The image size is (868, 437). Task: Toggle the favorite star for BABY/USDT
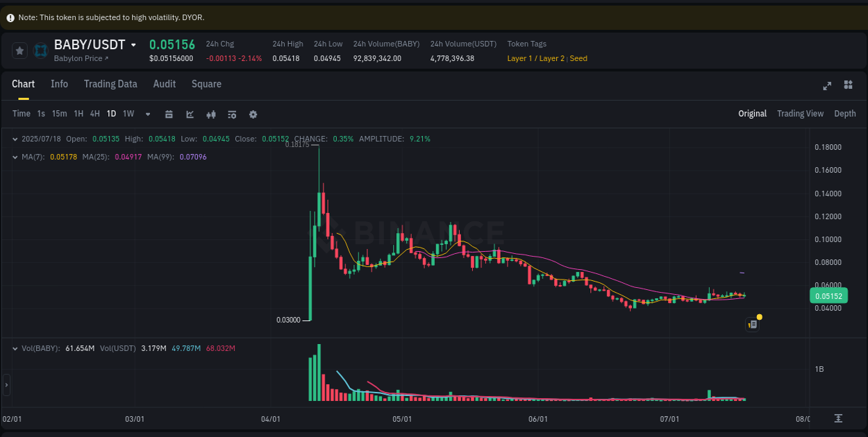pos(19,50)
